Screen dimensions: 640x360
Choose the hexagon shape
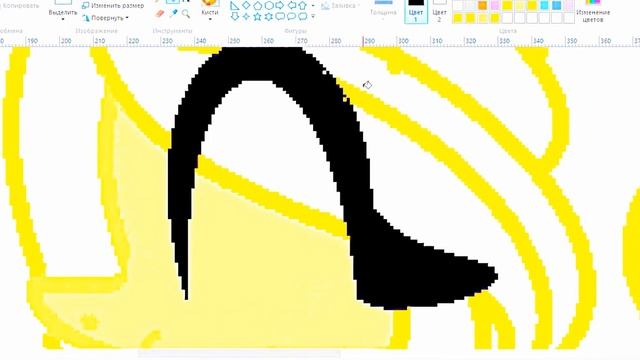[x=269, y=6]
